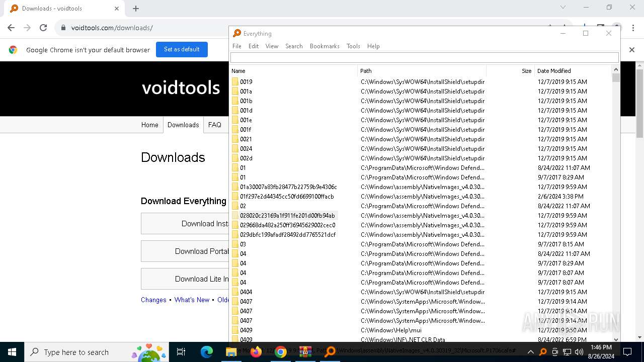644x362 pixels.
Task: Select the folder icon for 0019
Action: pos(235,81)
